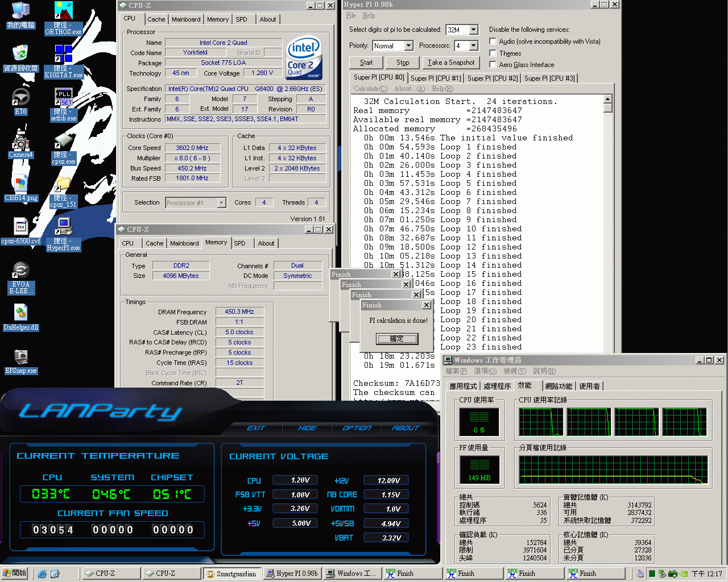
Task: Click Take a Snapshot button
Action: pos(451,63)
